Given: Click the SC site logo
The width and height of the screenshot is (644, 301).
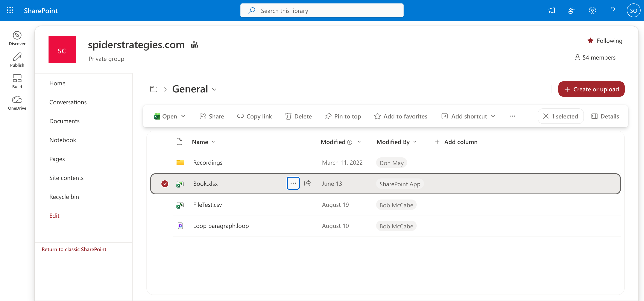Looking at the screenshot, I should 62,49.
